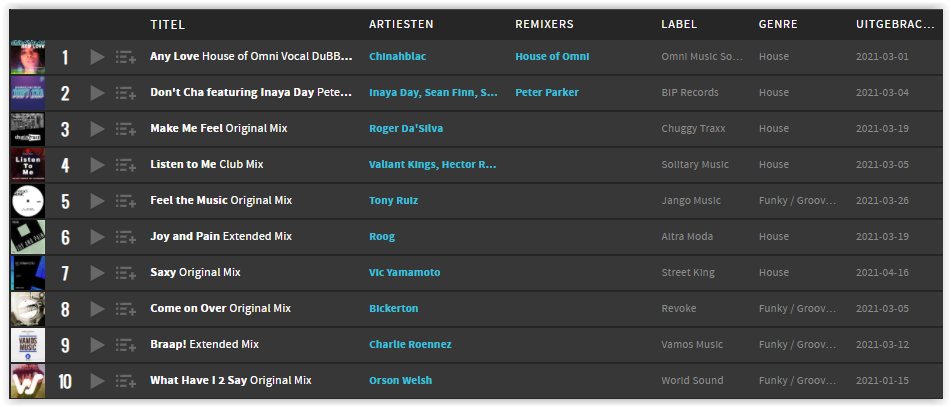
Task: Add Don't Cha to queue
Action: [126, 93]
